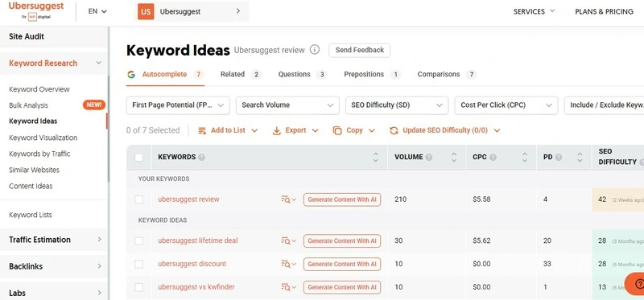Switch to the Questions tab
This screenshot has height=300, width=644.
coord(303,74)
